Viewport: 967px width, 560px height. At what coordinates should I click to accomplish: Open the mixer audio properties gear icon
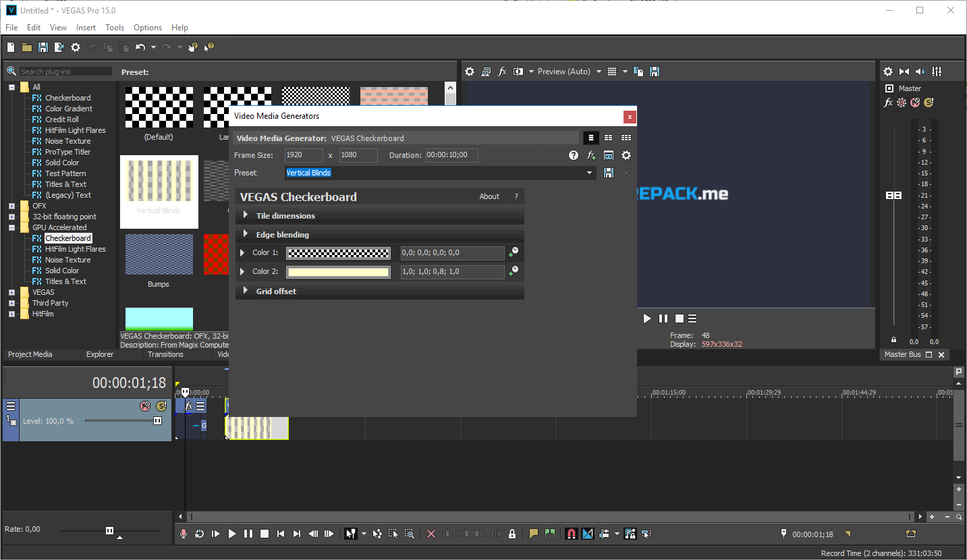coord(888,72)
